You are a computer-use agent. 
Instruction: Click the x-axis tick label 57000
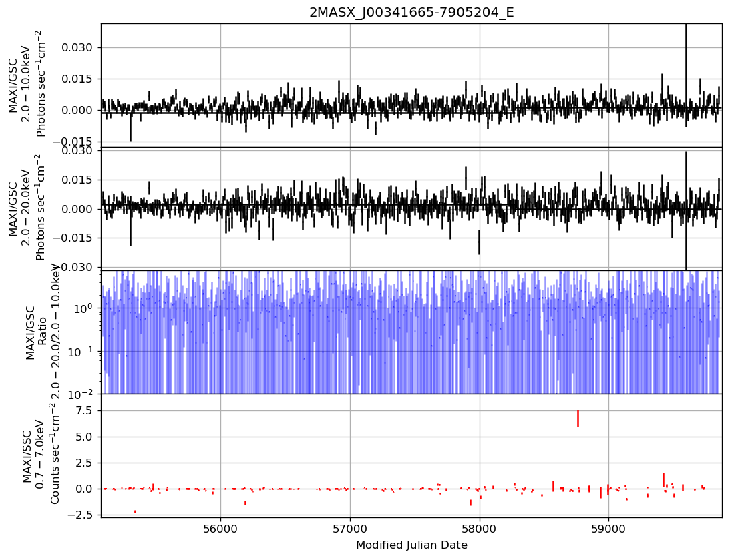350,529
